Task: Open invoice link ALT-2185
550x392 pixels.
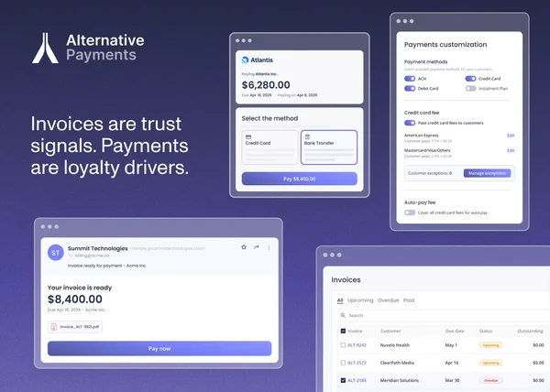Action: [x=357, y=380]
